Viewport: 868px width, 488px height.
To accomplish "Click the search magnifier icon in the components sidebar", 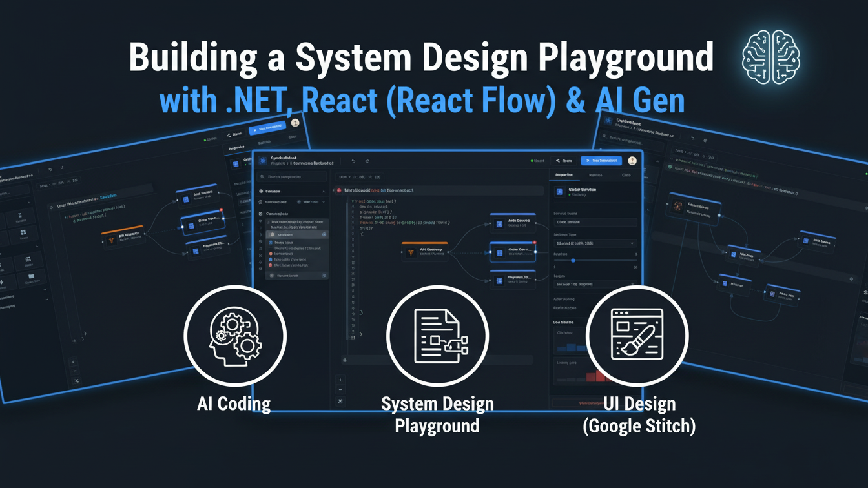I will tap(262, 176).
